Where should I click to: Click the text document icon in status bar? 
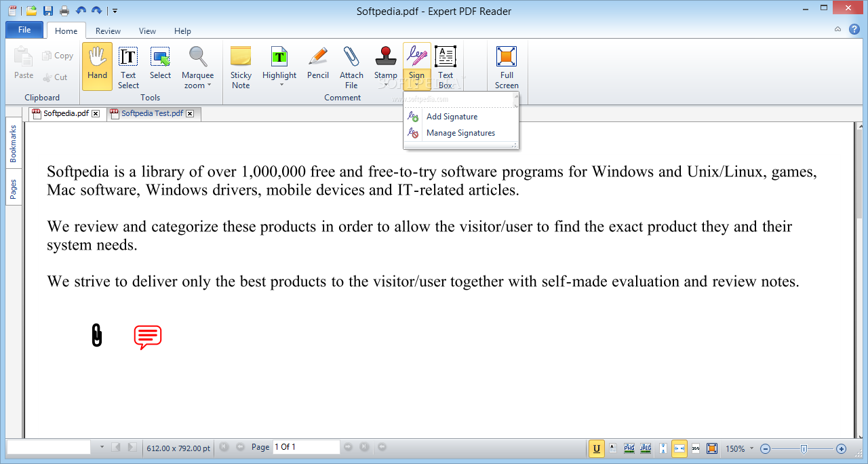pyautogui.click(x=613, y=448)
